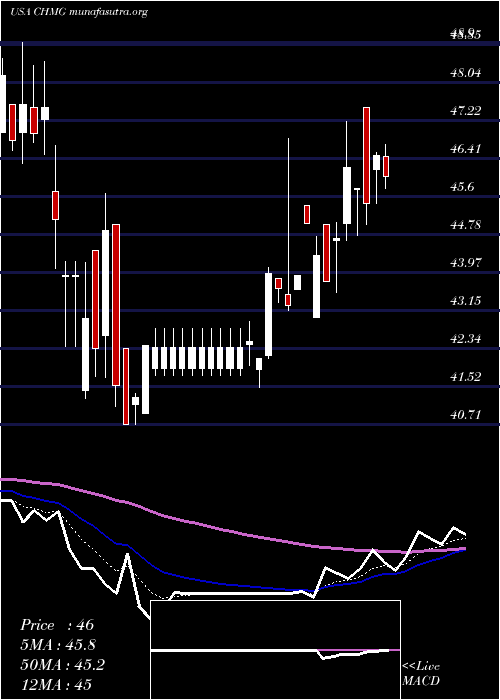The image size is (500, 700).
Task: Select the 45.6 price axis label
Action: pos(462,186)
